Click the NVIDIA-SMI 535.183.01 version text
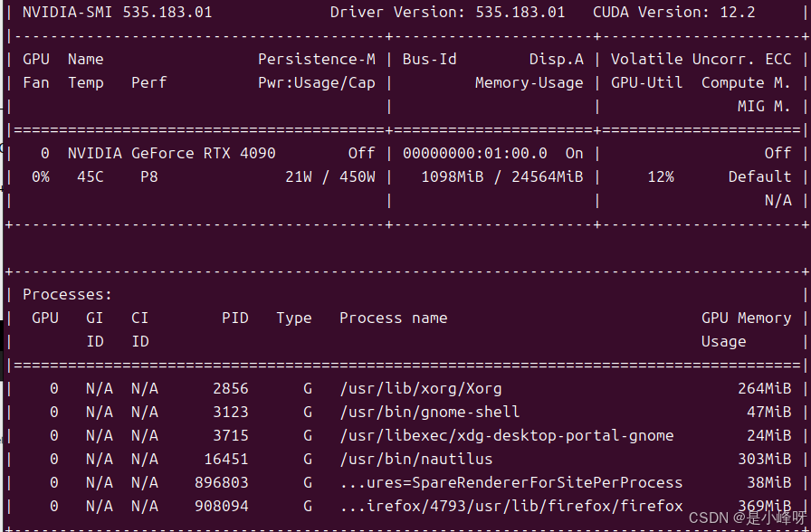Screen dimensions: 811x532 [x=117, y=13]
